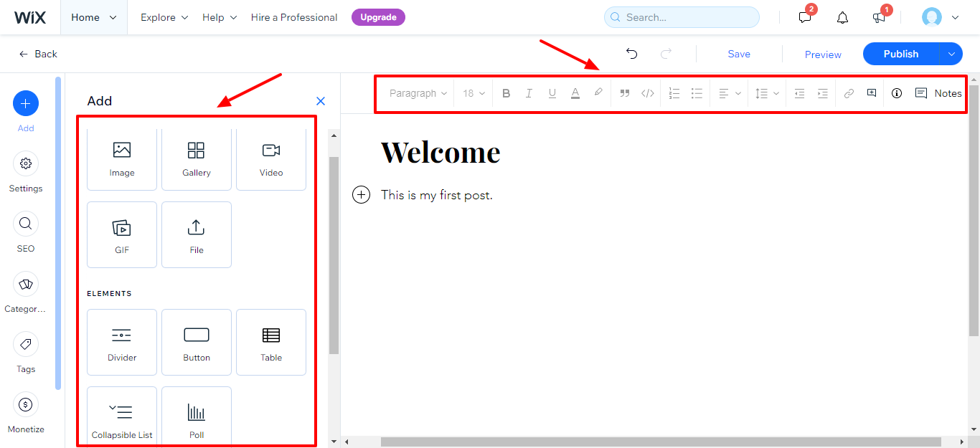The height and width of the screenshot is (448, 980).
Task: Toggle blockquote formatting
Action: pyautogui.click(x=625, y=93)
